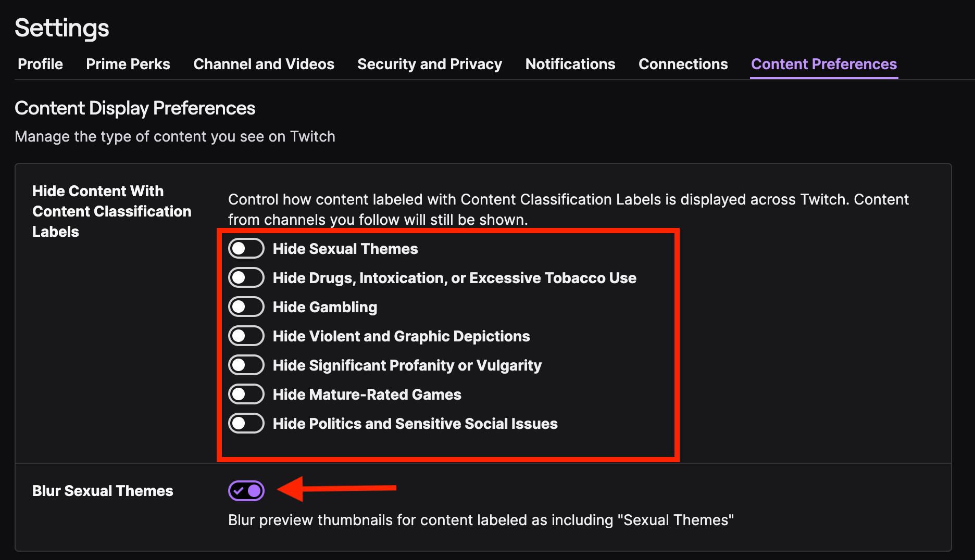
Task: Open the Profile settings tab
Action: [40, 64]
